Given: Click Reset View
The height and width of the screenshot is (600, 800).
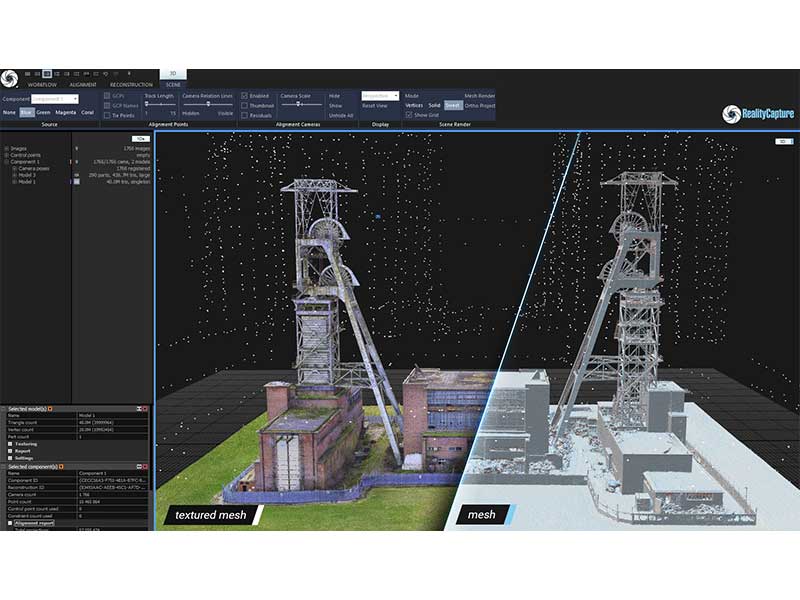Looking at the screenshot, I should [375, 106].
